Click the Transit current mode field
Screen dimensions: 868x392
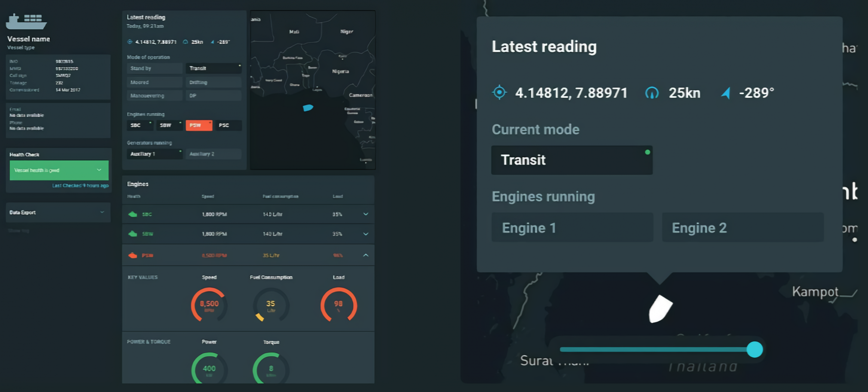pos(572,160)
